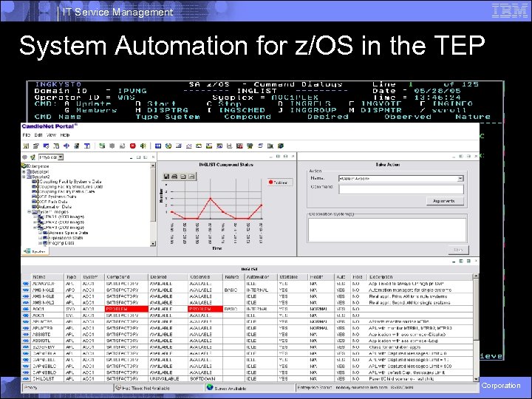Image resolution: width=532 pixels, height=399 pixels.
Task: Select the tab at the bottom of the navigator
Action: [x=35, y=251]
